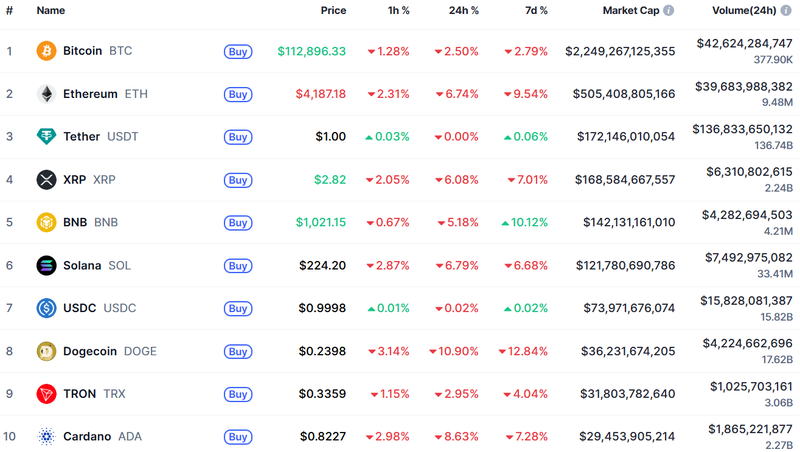Click the TRON logo icon
Image resolution: width=800 pixels, height=452 pixels.
46,394
